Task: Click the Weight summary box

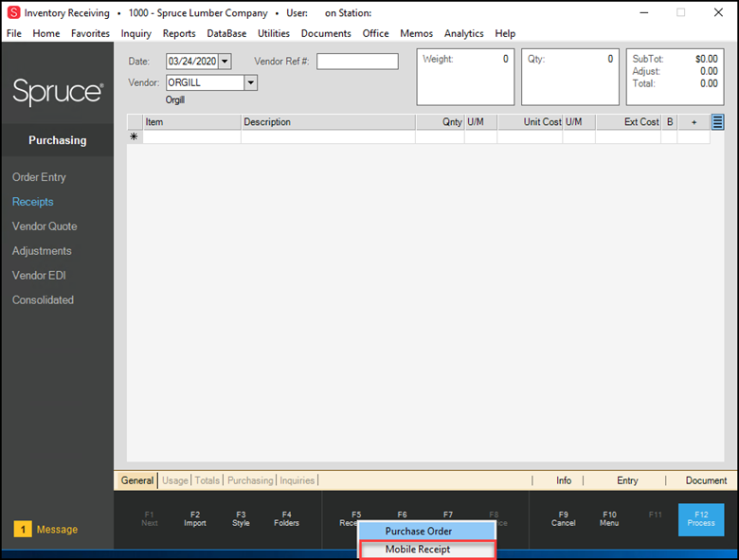Action: pyautogui.click(x=465, y=77)
